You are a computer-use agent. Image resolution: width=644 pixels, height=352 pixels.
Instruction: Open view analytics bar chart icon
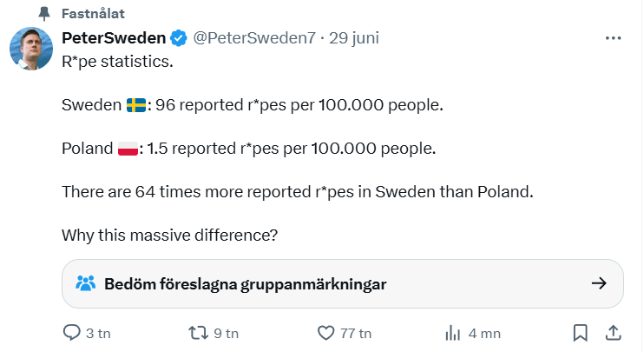(x=452, y=332)
